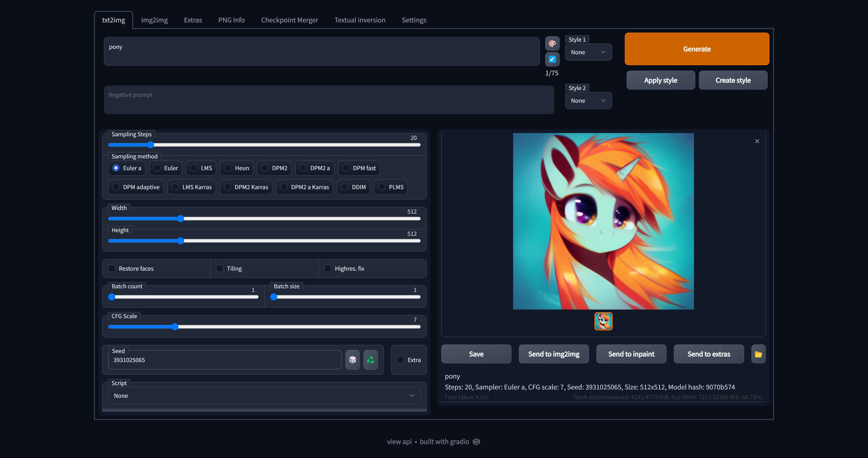The height and width of the screenshot is (458, 868).
Task: Open the Checkpoint Merger tab
Action: tap(289, 20)
